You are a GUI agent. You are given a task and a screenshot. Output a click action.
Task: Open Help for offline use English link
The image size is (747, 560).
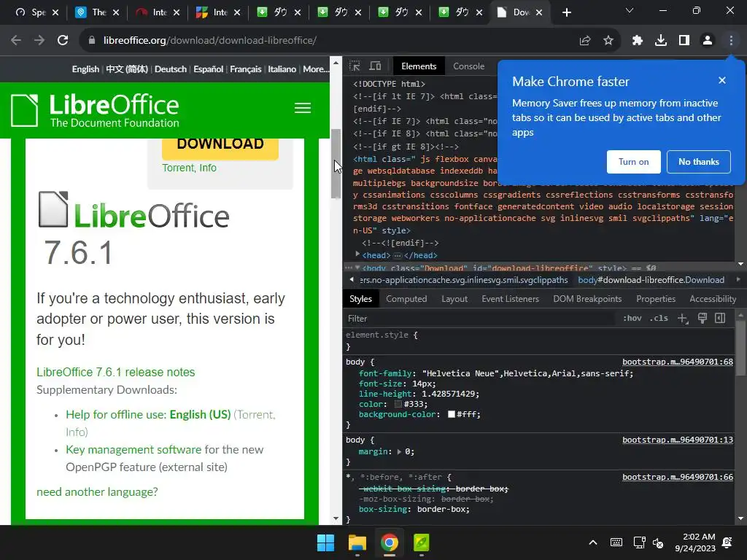pos(148,414)
